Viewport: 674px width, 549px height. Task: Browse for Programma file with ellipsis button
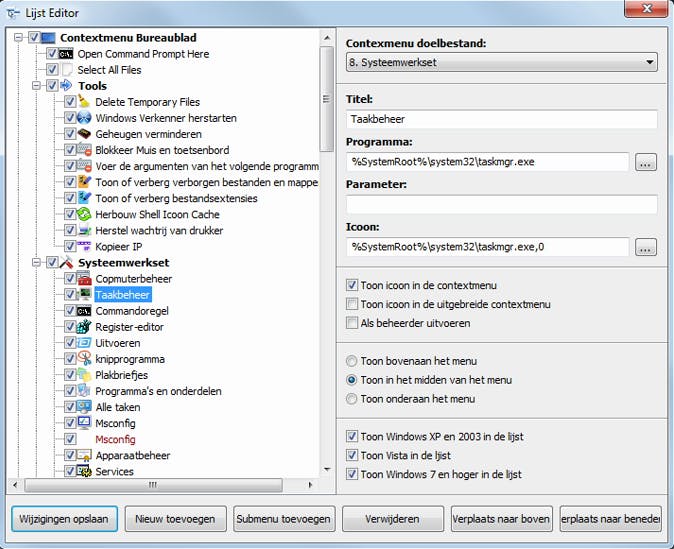click(x=646, y=162)
